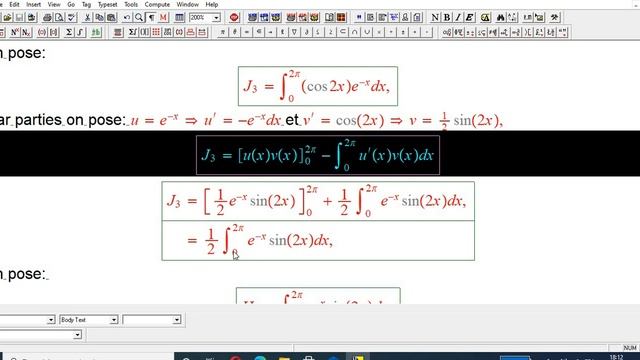
Task: Open the lowercase Greek π symbol panel
Action: click(222, 32)
